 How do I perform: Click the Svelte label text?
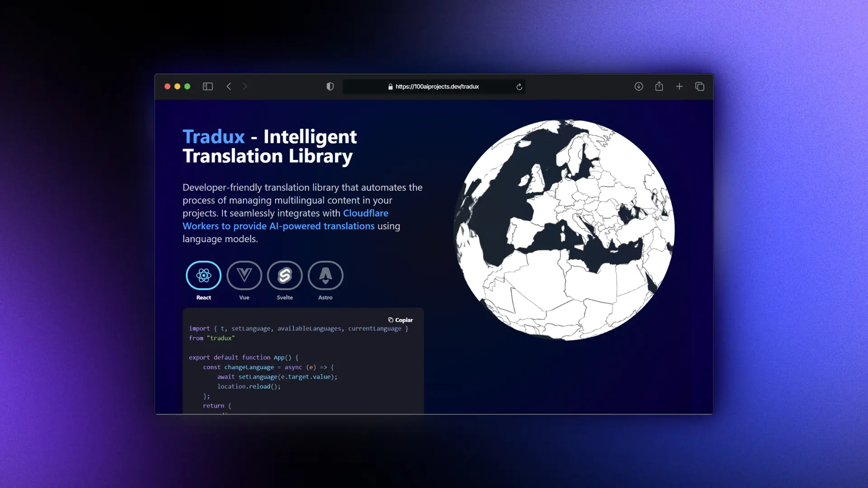285,298
